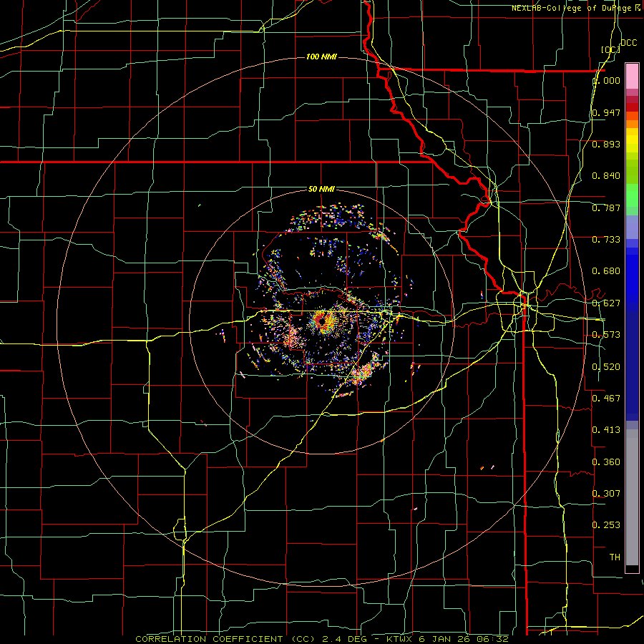
Task: Click the "KTWX 6 JAN 26 06:32" timestamp
Action: pos(448,639)
